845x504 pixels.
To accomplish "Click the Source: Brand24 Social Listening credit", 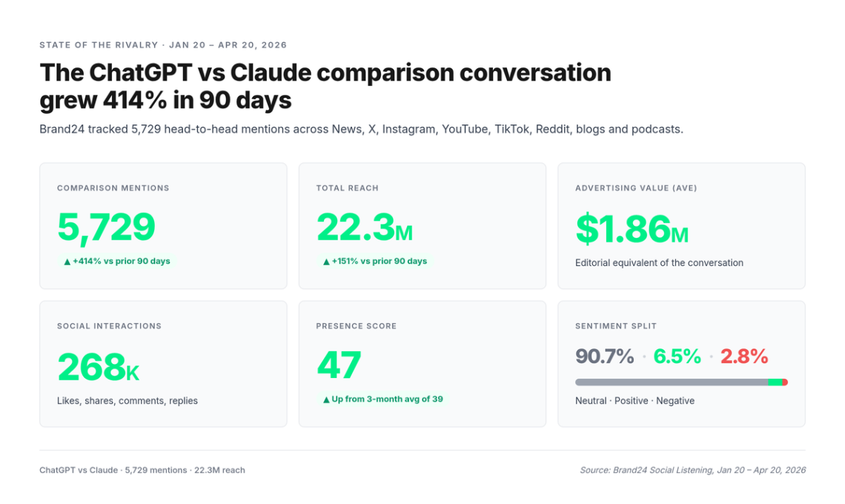I will [x=692, y=470].
